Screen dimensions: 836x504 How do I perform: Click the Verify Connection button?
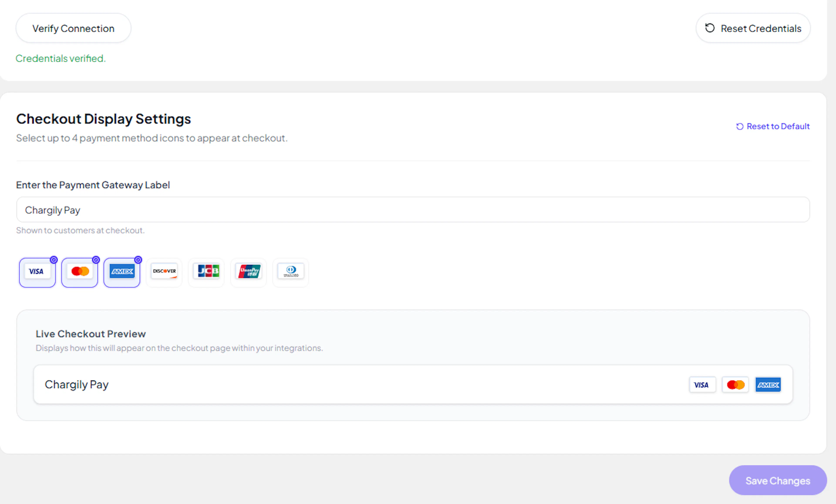(x=73, y=28)
